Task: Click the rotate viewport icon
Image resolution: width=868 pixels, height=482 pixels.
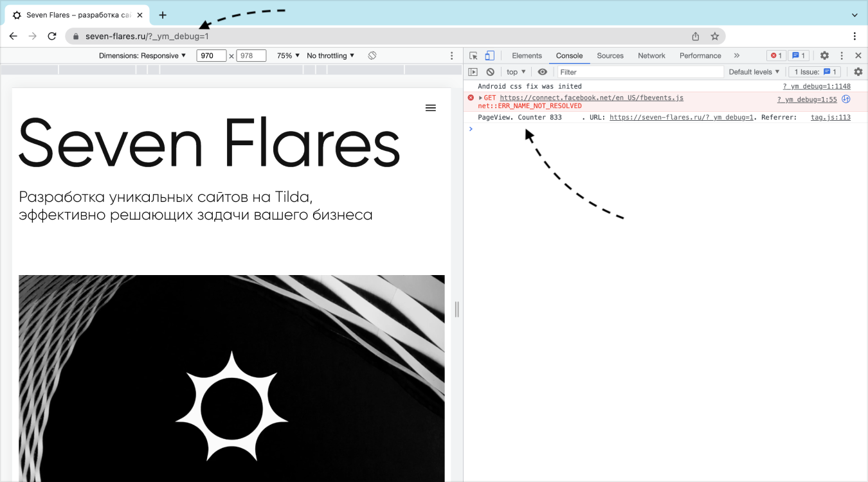Action: 372,56
